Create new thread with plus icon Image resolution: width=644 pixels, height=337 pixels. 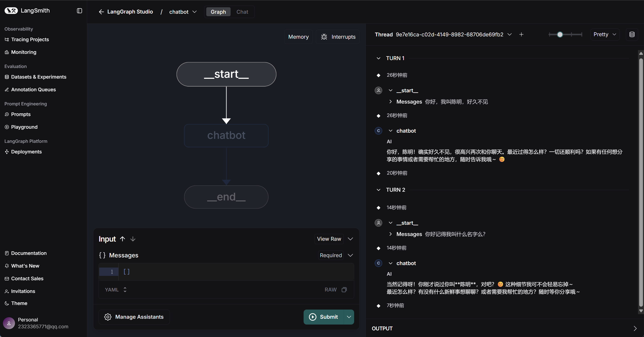[521, 35]
